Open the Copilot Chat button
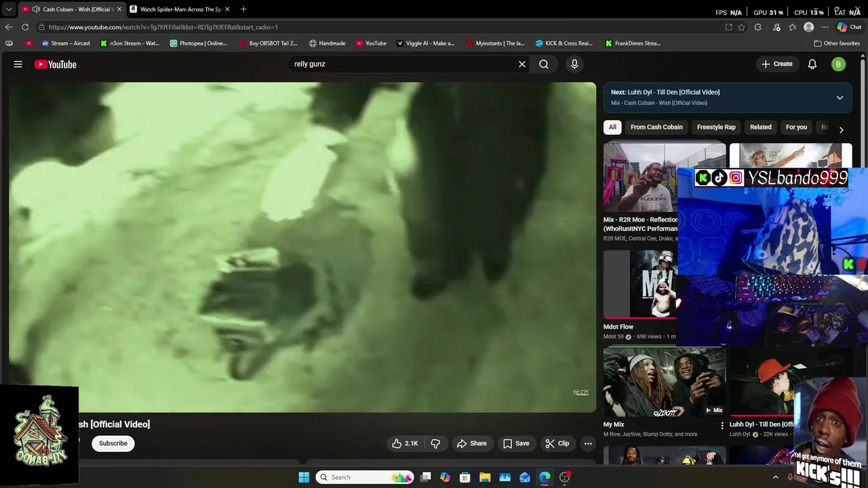868x488 pixels. click(849, 27)
